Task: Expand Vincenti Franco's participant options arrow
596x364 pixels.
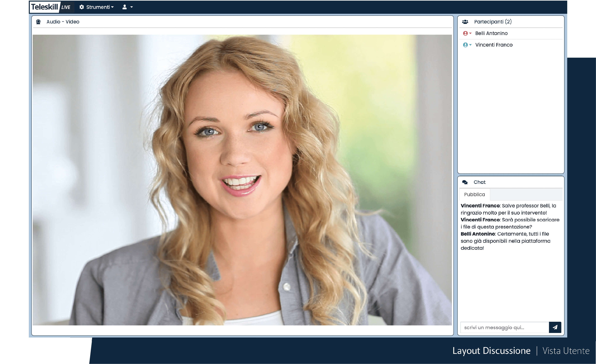Action: point(470,45)
